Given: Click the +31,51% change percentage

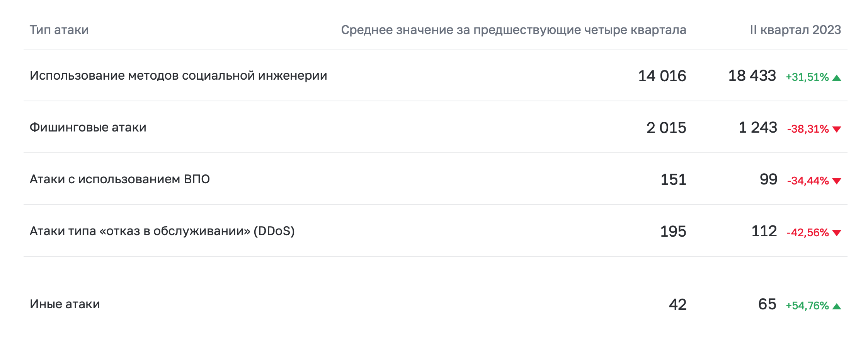Looking at the screenshot, I should [x=807, y=77].
